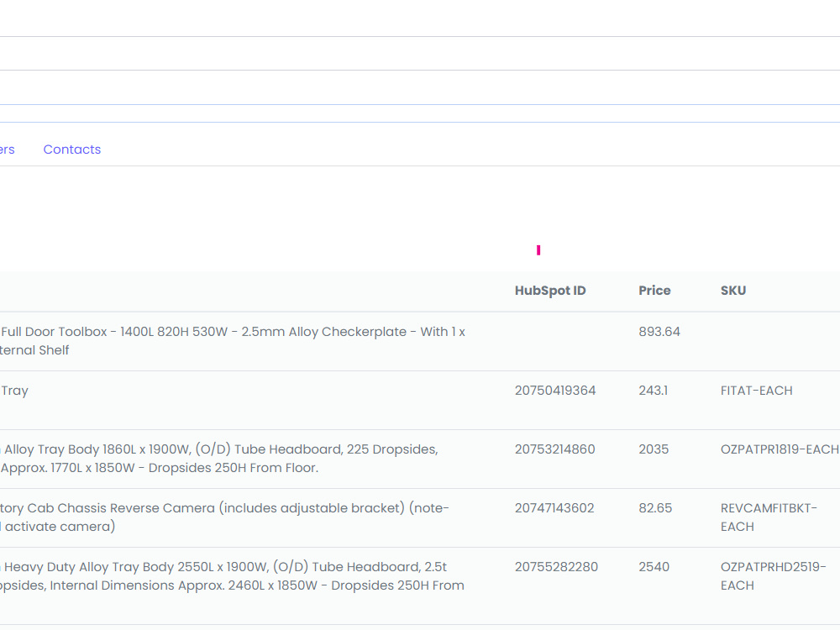Select price cell 82.65

655,508
